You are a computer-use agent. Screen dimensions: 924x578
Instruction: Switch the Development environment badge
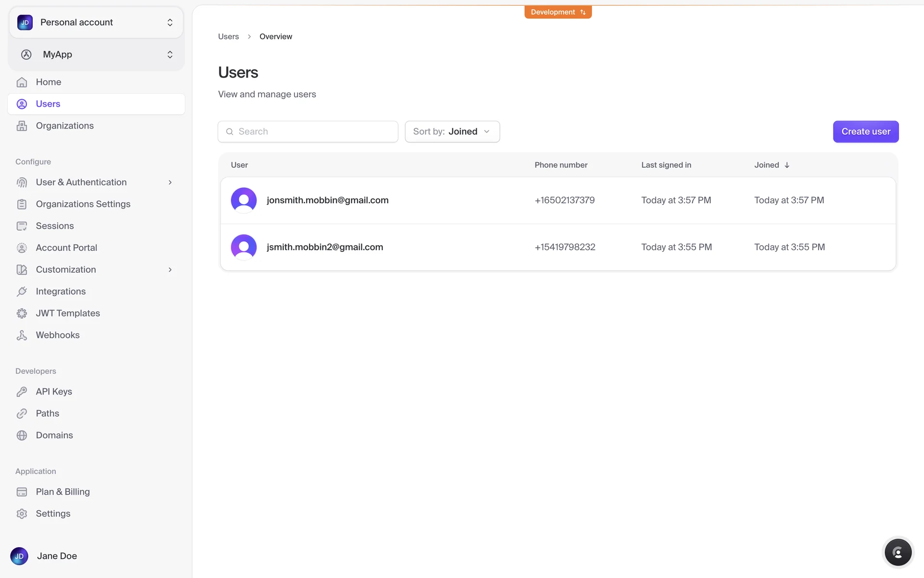pos(558,12)
